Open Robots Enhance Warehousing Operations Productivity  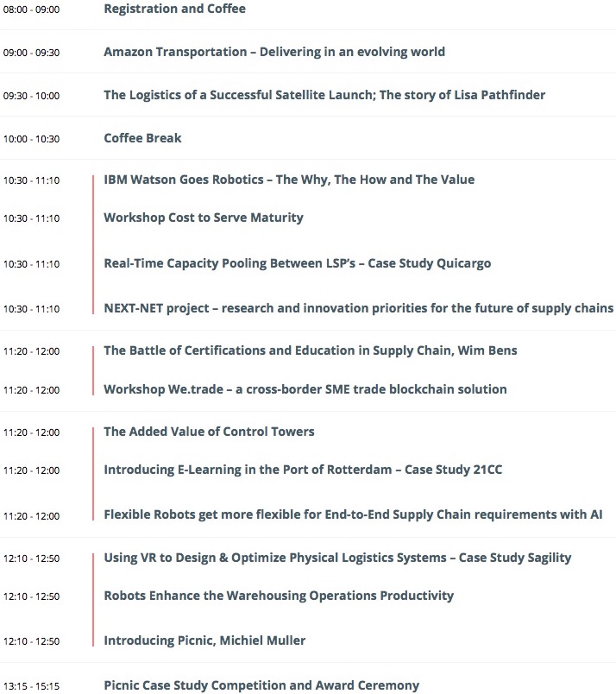click(279, 596)
